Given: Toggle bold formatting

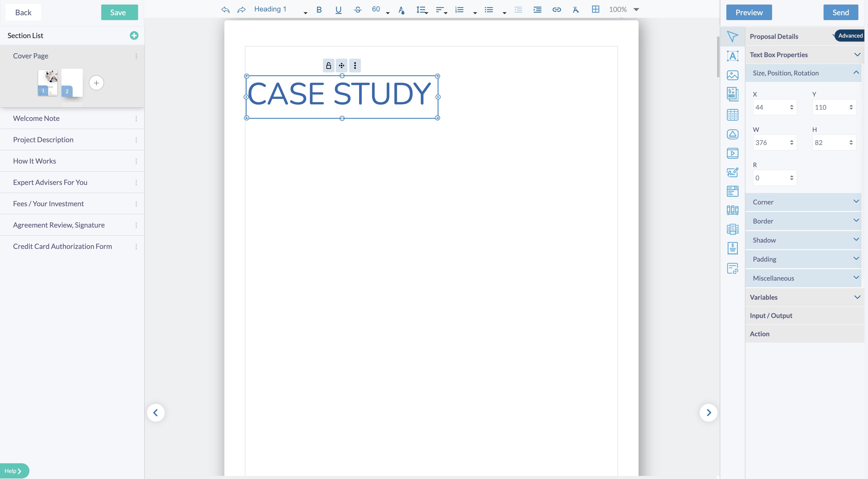Looking at the screenshot, I should (319, 10).
